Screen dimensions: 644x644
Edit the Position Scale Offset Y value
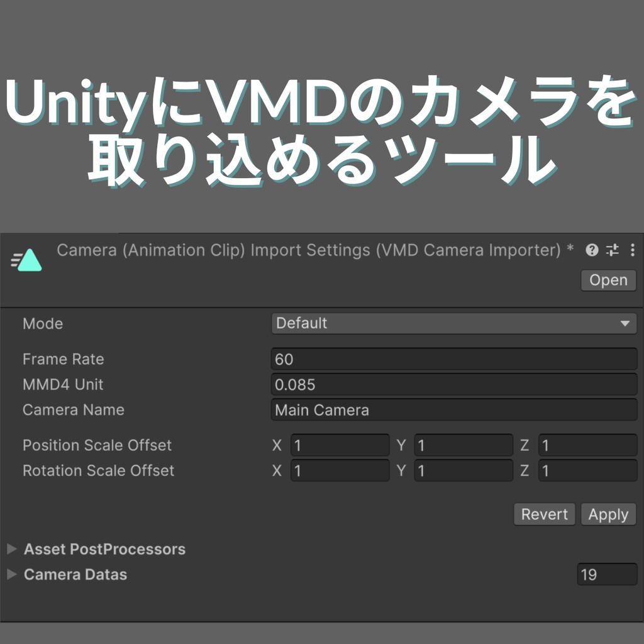click(464, 445)
